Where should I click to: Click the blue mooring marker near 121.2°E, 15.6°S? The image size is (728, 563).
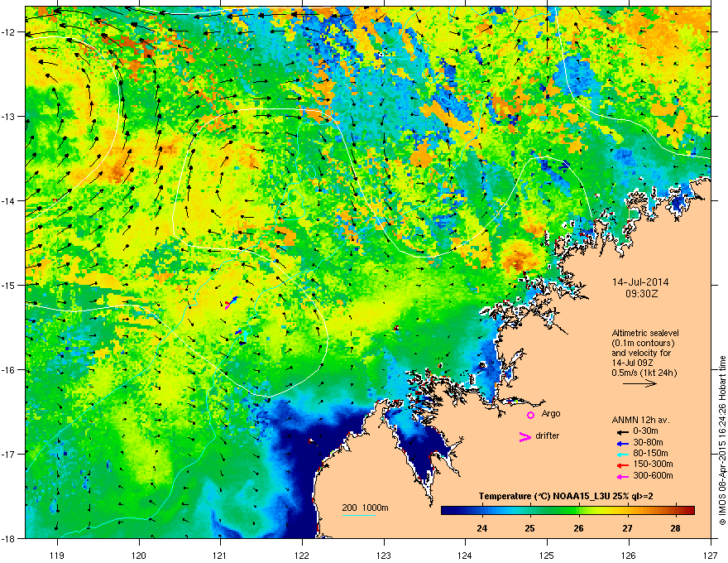click(240, 332)
